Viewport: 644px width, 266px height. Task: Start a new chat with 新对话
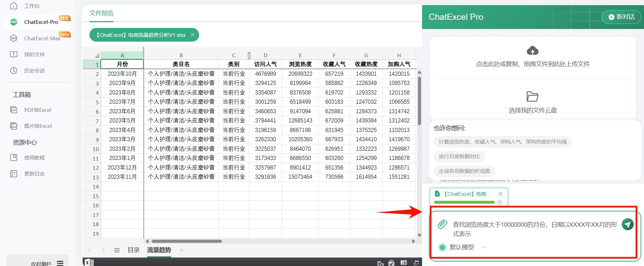(621, 17)
